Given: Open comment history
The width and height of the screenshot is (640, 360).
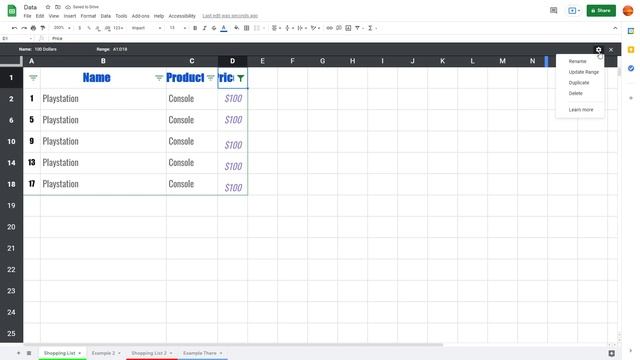Looking at the screenshot, I should coord(553,11).
